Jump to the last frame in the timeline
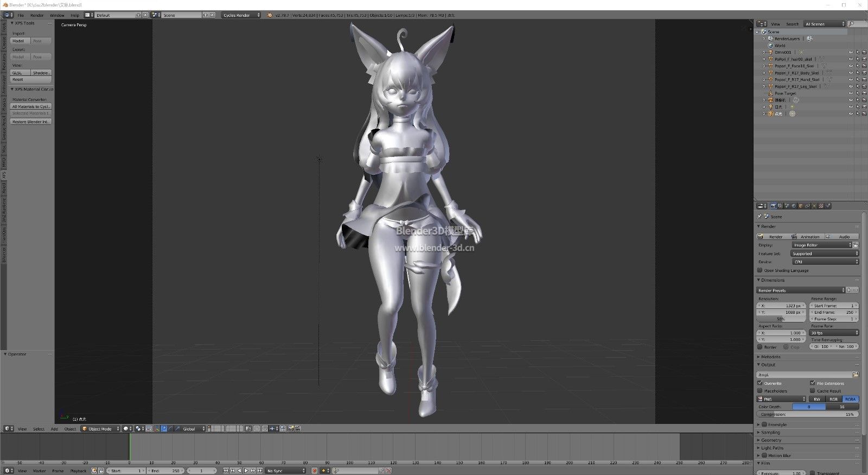This screenshot has width=868, height=475. (x=260, y=471)
